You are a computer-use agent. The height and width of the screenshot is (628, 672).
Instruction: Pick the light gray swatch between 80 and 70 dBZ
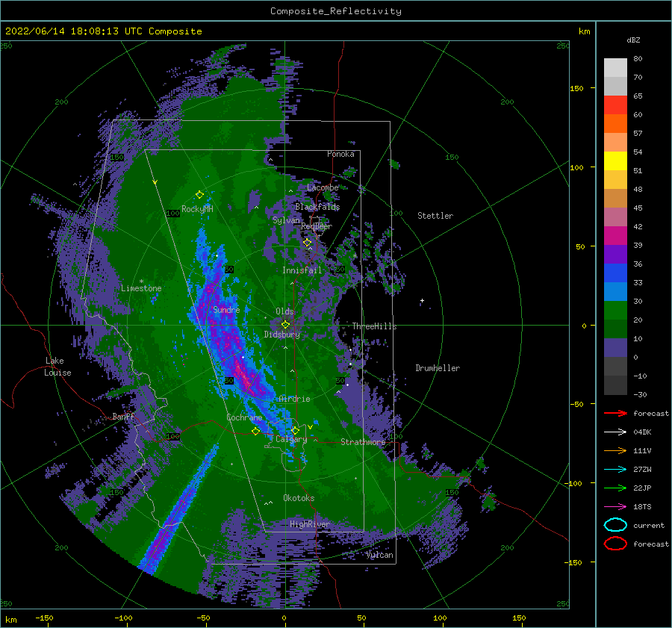tap(615, 68)
